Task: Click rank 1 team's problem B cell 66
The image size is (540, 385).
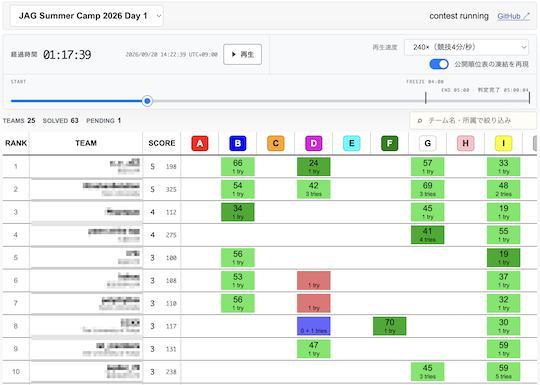Action: (238, 167)
